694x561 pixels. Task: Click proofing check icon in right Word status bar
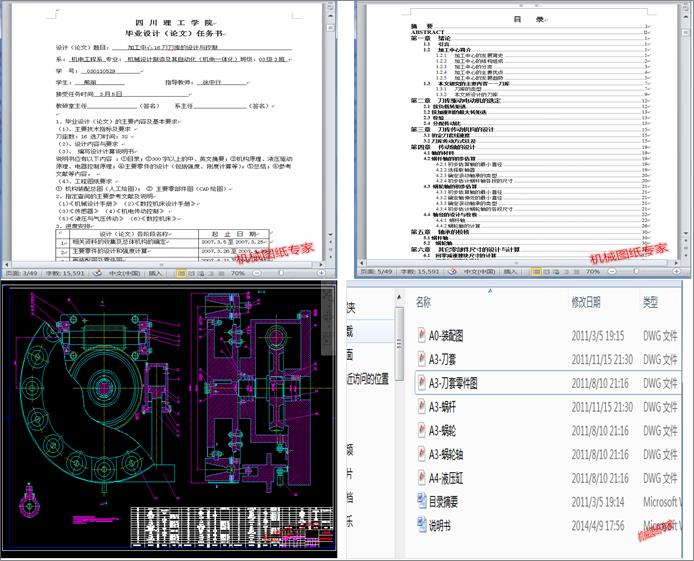click(x=452, y=271)
